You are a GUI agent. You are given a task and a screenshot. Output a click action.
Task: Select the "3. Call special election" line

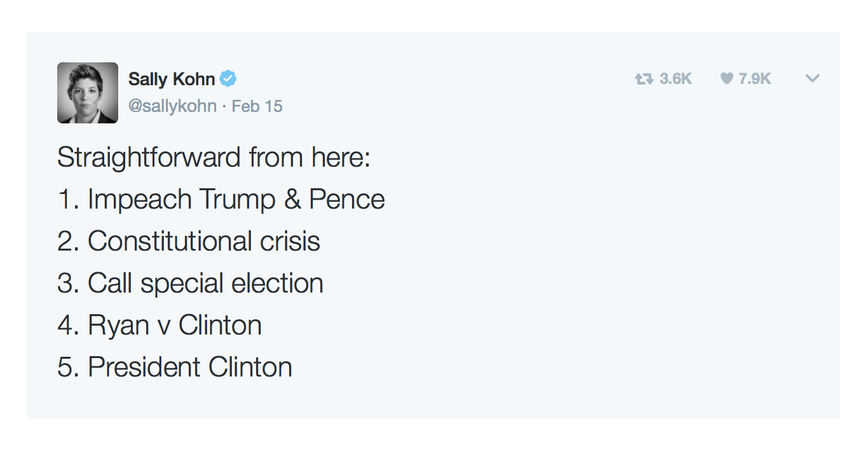191,283
